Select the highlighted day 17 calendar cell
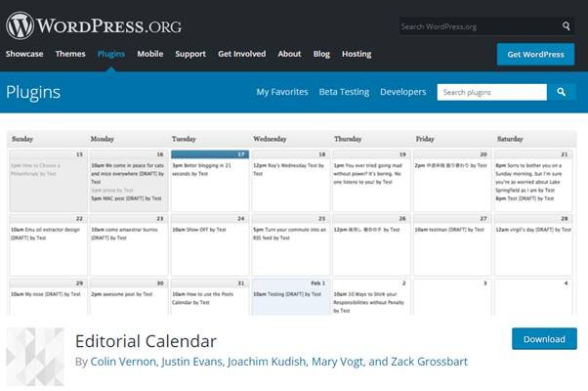This screenshot has width=588, height=391. [x=210, y=180]
